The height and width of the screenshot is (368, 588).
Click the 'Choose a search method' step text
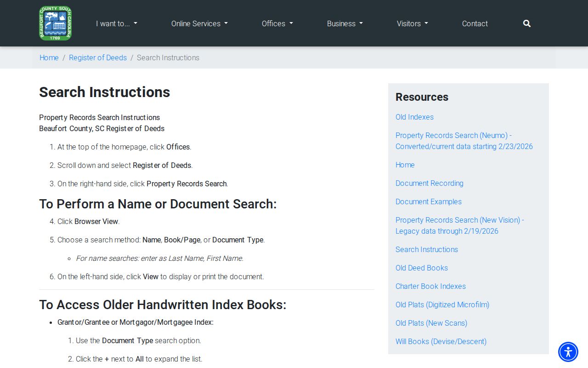[161, 240]
